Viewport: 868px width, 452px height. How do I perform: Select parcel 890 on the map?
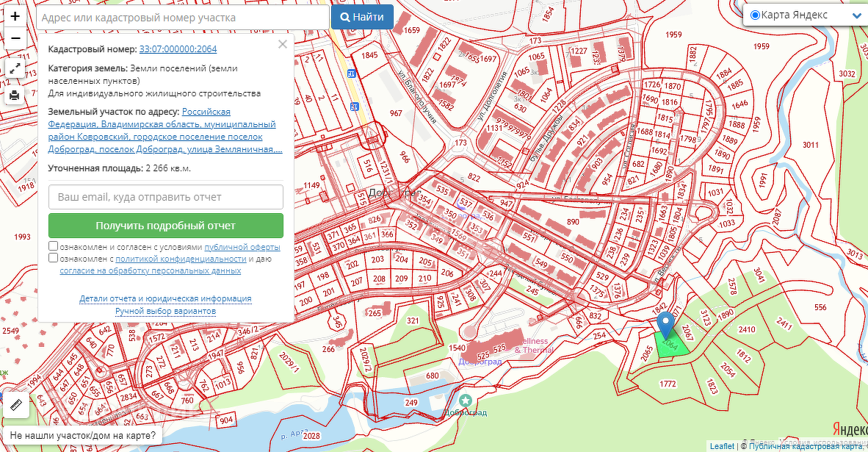pyautogui.click(x=573, y=221)
